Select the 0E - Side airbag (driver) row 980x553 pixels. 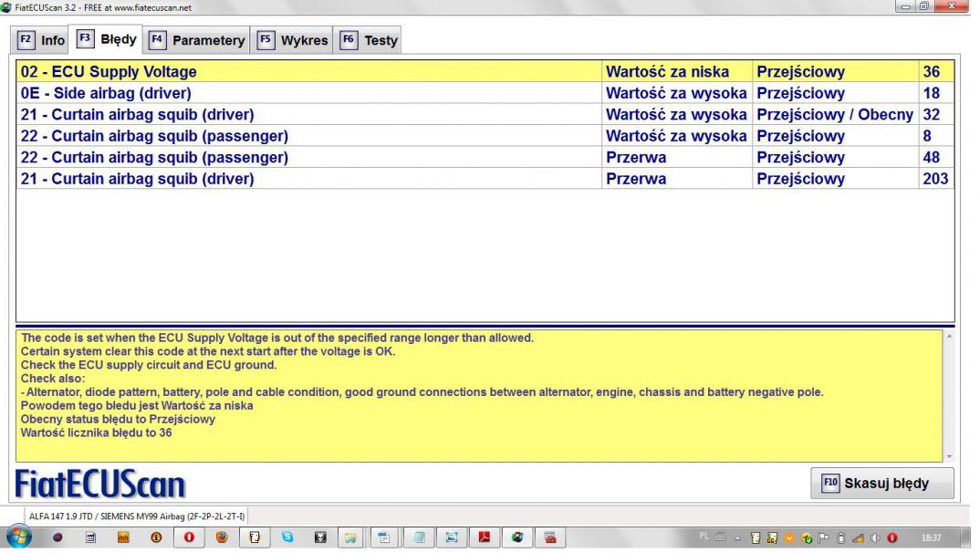tap(485, 93)
